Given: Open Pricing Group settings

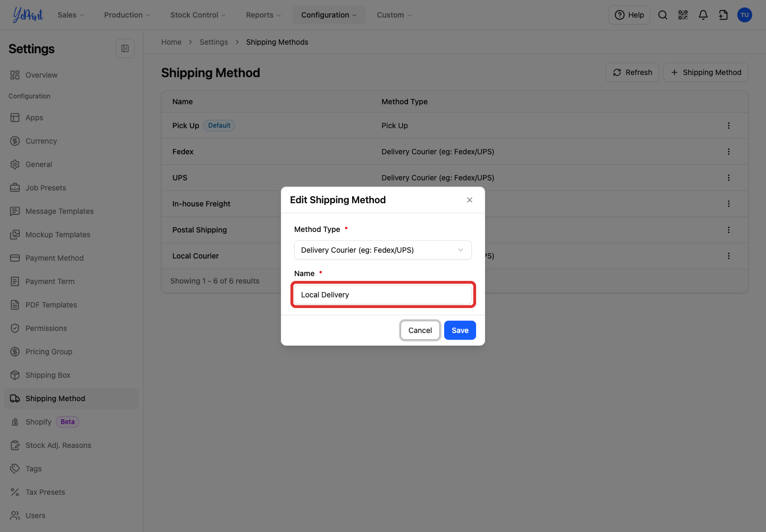Looking at the screenshot, I should click(71, 352).
